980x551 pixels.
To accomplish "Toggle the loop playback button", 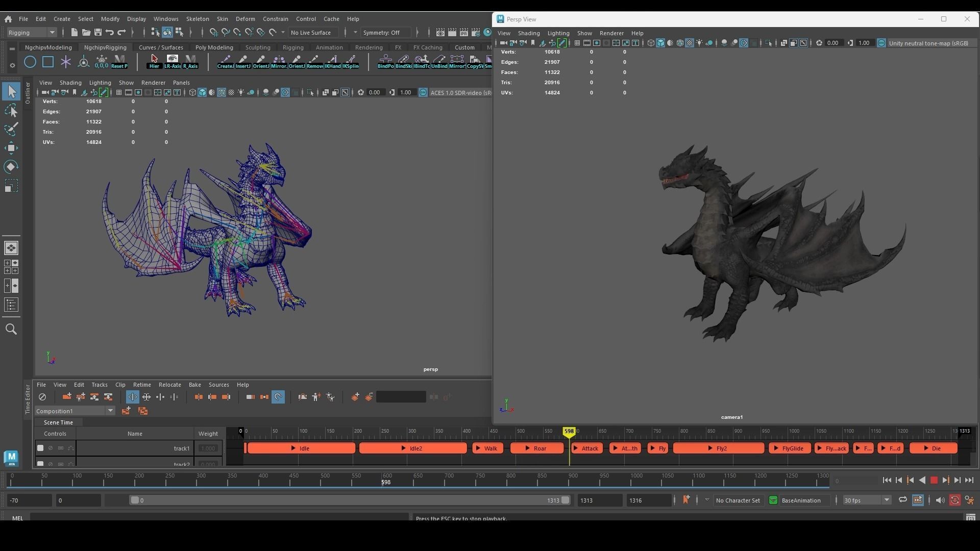I will (903, 500).
